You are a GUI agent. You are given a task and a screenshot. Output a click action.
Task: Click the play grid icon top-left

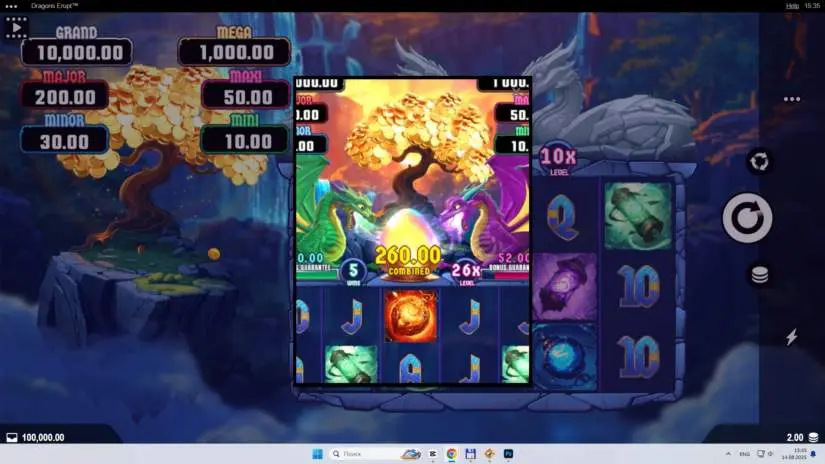tap(16, 27)
